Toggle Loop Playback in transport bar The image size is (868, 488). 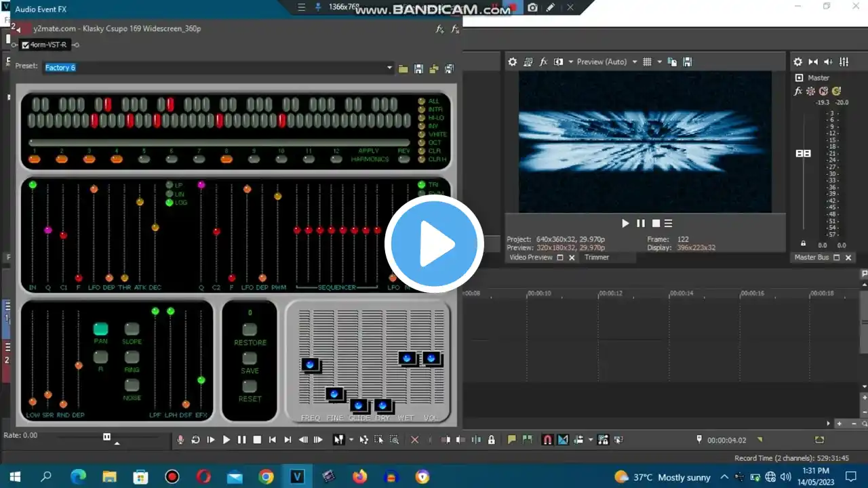(x=195, y=440)
